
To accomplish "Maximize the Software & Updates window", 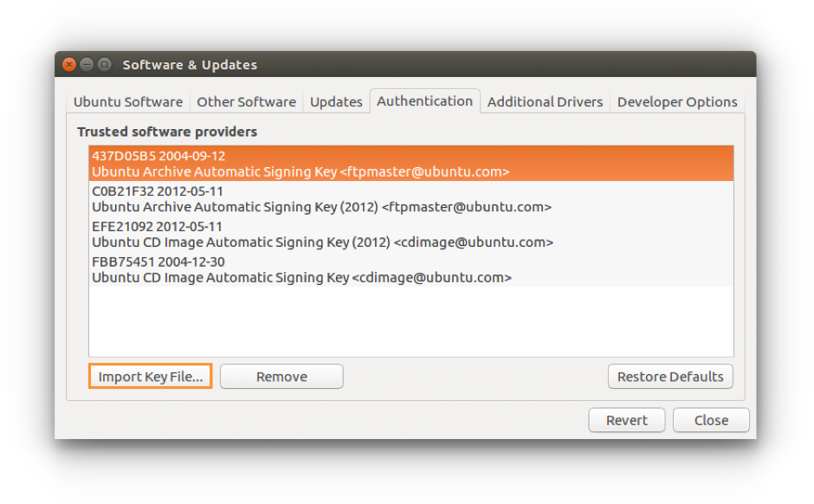I will coord(104,65).
